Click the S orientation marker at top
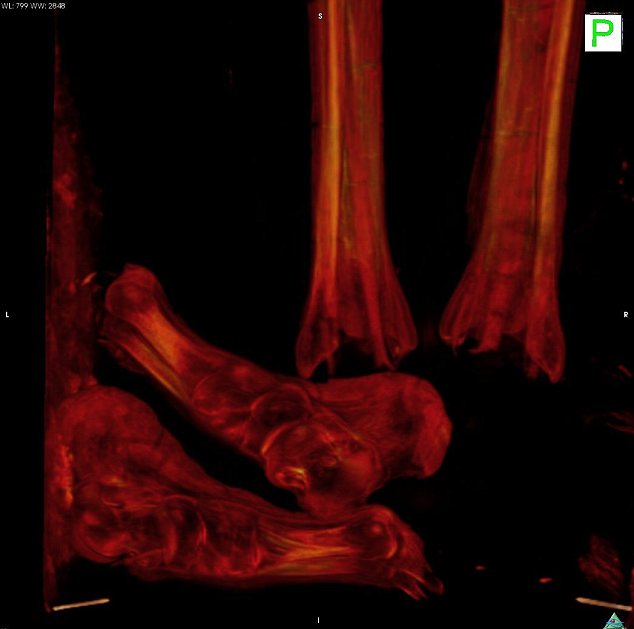 pyautogui.click(x=320, y=16)
